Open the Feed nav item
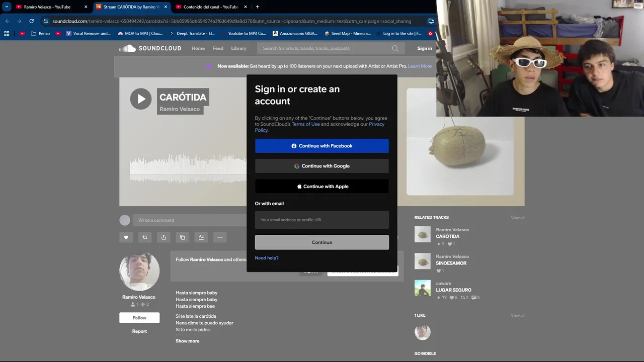Viewport: 644px width, 362px height. 218,48
